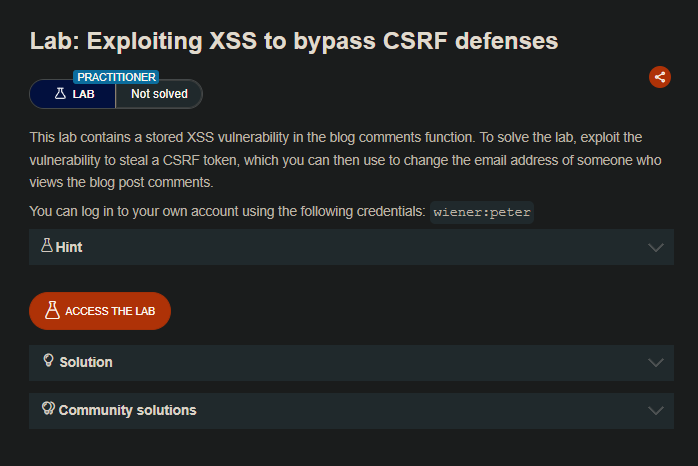Click the lightbulb icon beside Community solutions

coord(47,409)
